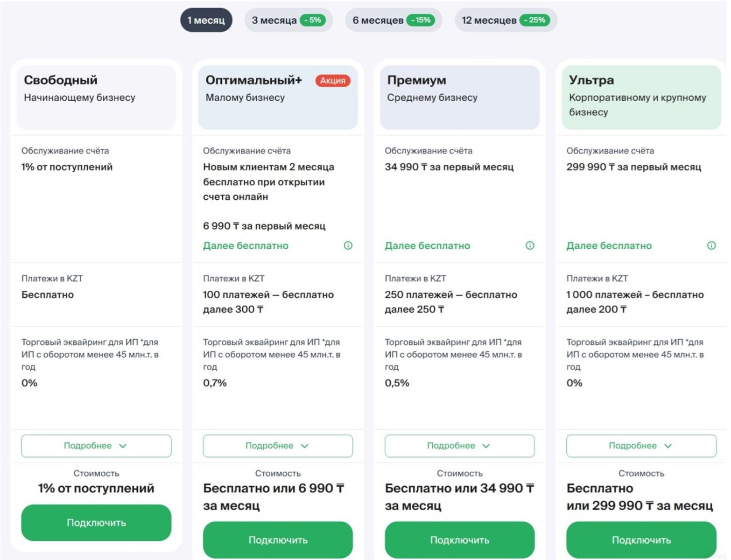Switch to 3 месяца billing period
This screenshot has height=560, width=731.
pyautogui.click(x=274, y=21)
